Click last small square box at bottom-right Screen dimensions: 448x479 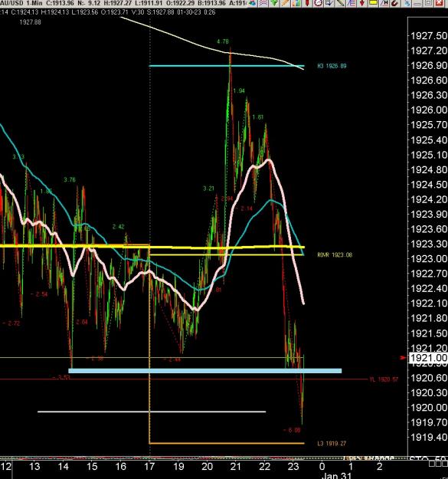pyautogui.click(x=444, y=464)
